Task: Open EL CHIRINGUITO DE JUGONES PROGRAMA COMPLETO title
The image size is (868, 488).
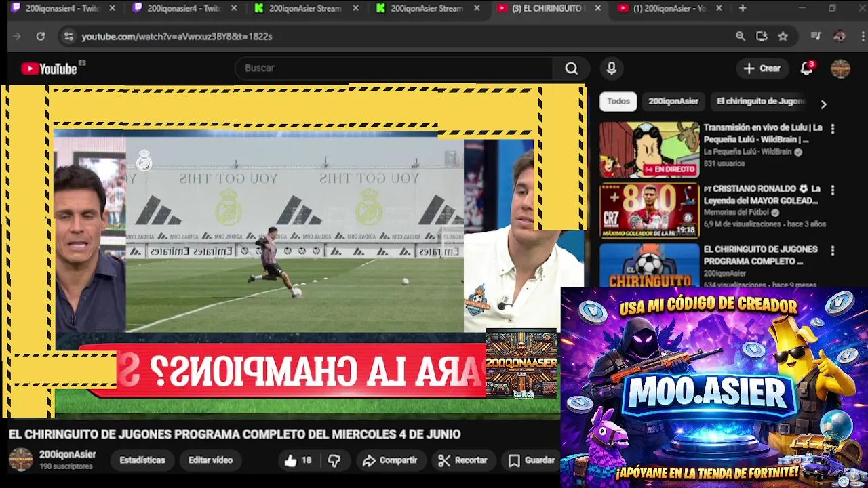Action: coord(760,256)
